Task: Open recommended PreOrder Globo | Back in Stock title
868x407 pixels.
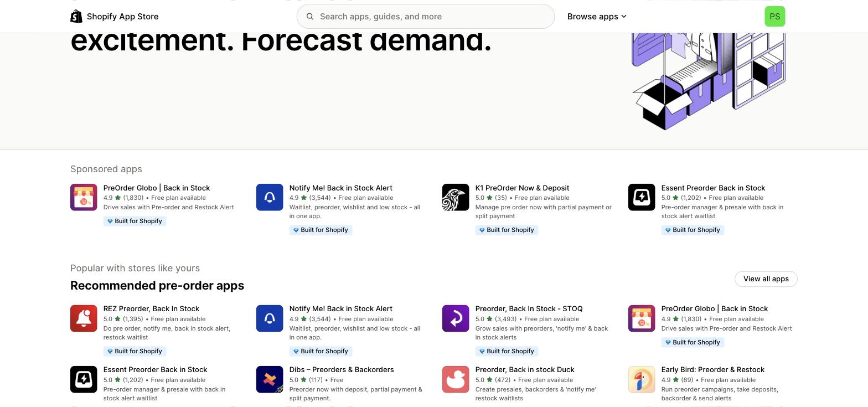Action: (715, 309)
